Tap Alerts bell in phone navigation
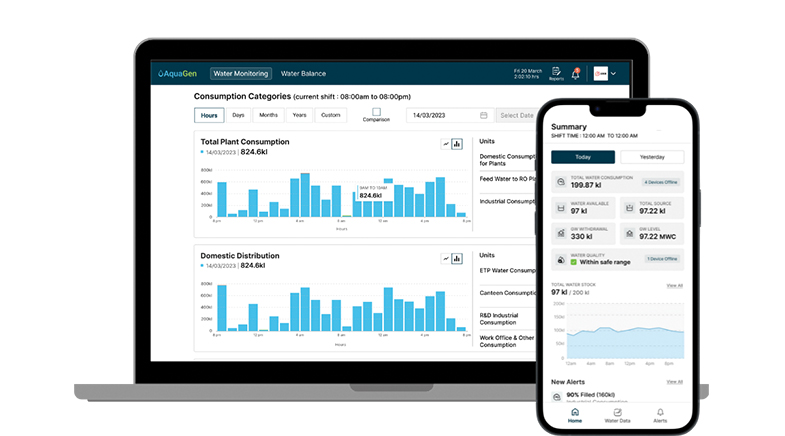This screenshot has height=436, width=785. pos(660,413)
